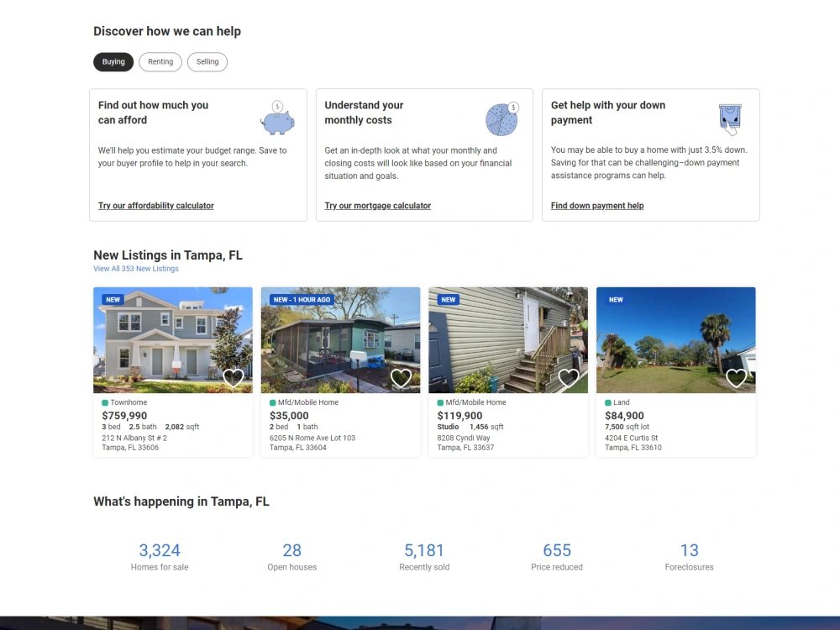Open the 8208 Cyndi Way listing photo
The image size is (840, 630).
click(508, 340)
